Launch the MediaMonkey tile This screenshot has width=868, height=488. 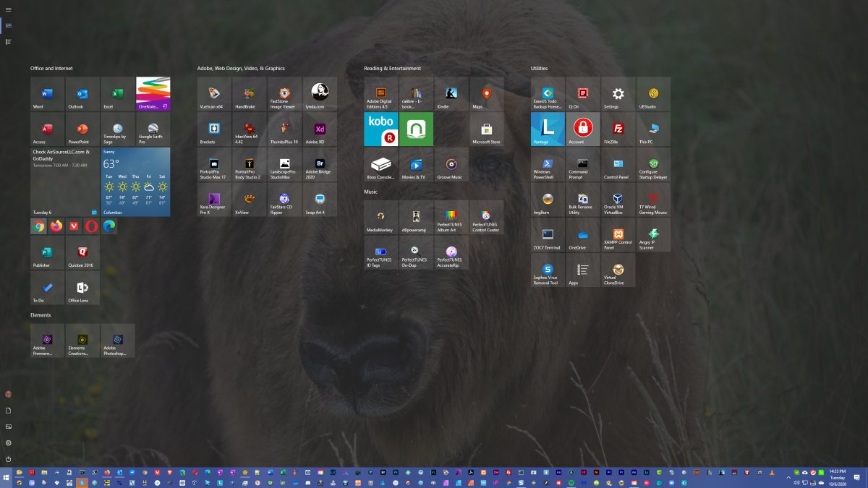coord(381,218)
